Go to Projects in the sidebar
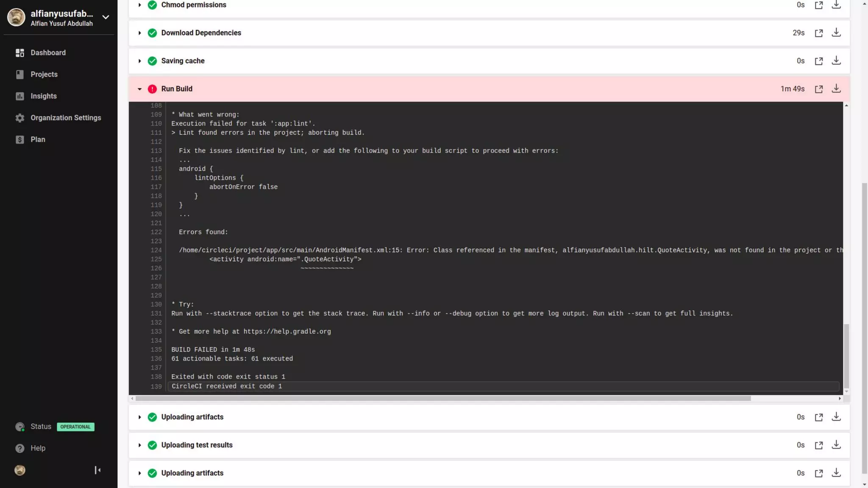Screen dimensions: 868x488 pos(44,74)
